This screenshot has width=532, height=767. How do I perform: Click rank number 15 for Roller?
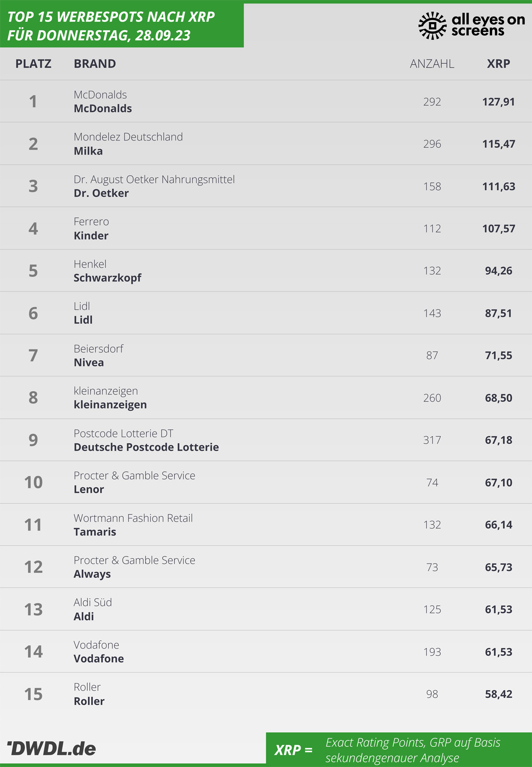pyautogui.click(x=33, y=694)
